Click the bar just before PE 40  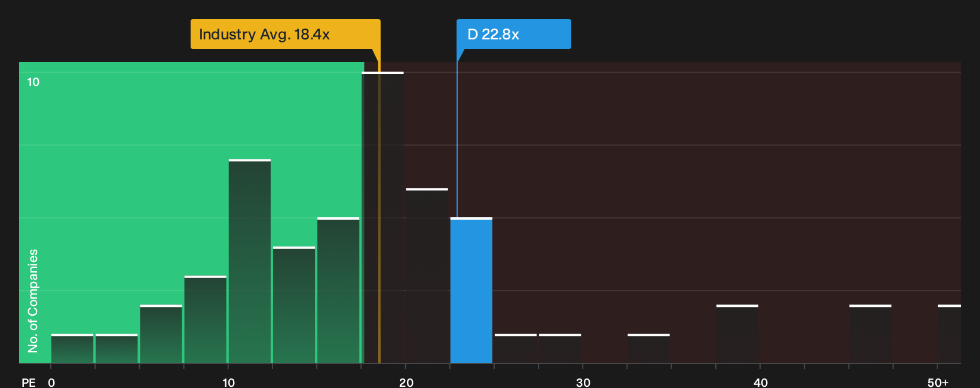coord(737,334)
